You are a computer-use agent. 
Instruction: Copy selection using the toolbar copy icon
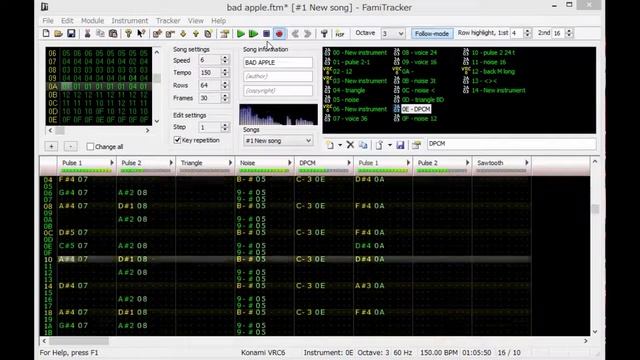[100, 33]
